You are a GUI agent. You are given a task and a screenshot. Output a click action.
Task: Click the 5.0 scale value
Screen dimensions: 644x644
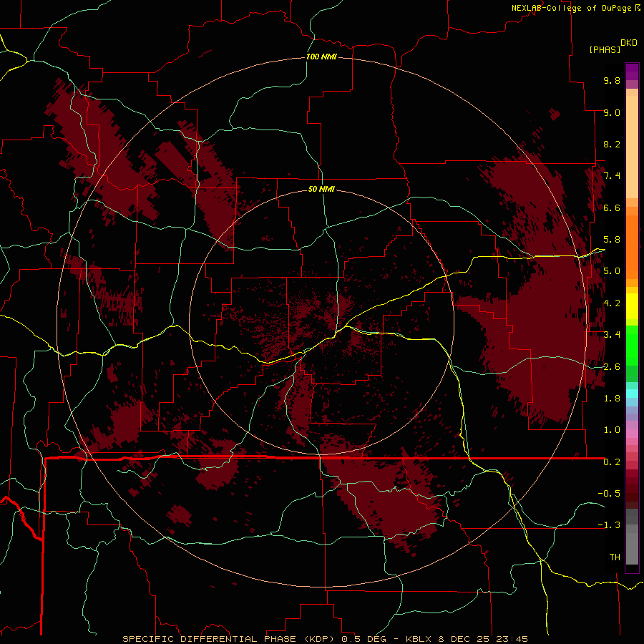pyautogui.click(x=612, y=271)
